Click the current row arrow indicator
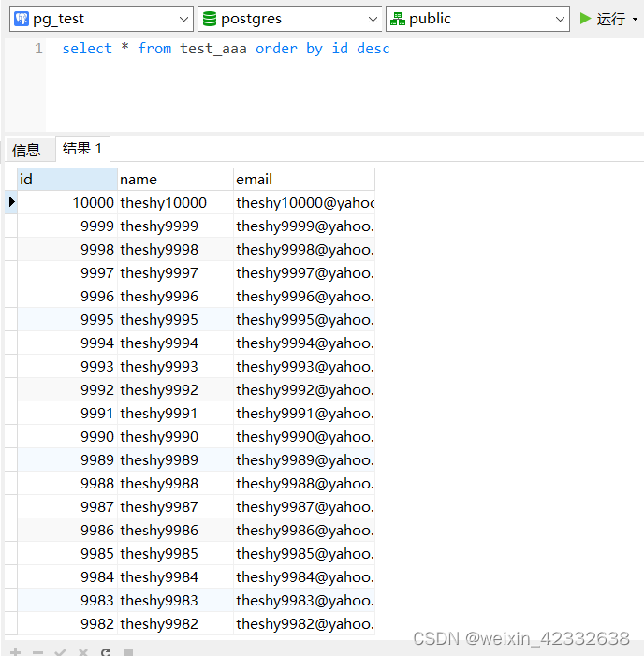This screenshot has width=644, height=656. (x=11, y=202)
